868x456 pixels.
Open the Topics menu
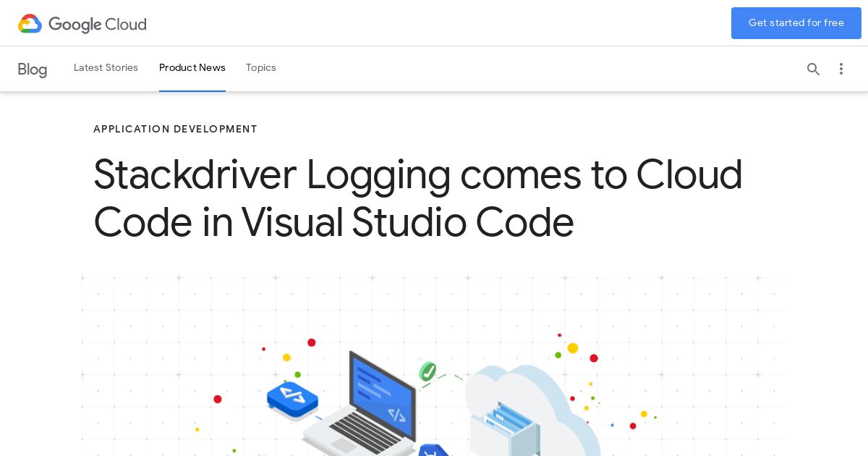(x=261, y=68)
